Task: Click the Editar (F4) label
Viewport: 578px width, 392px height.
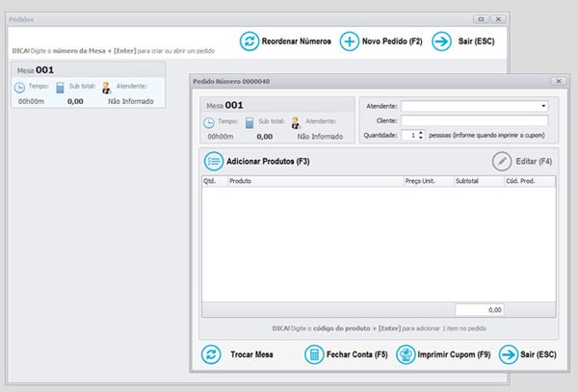Action: [534, 162]
